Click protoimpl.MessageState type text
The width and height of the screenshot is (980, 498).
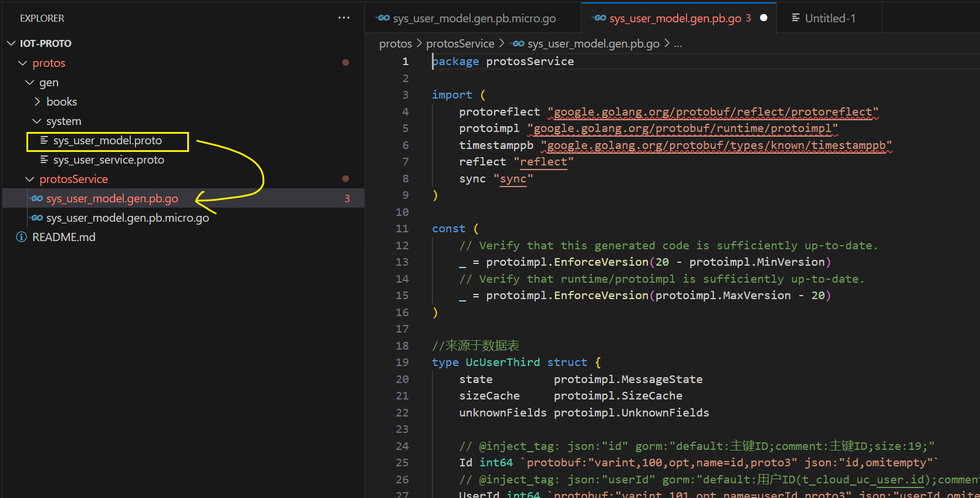tap(628, 379)
